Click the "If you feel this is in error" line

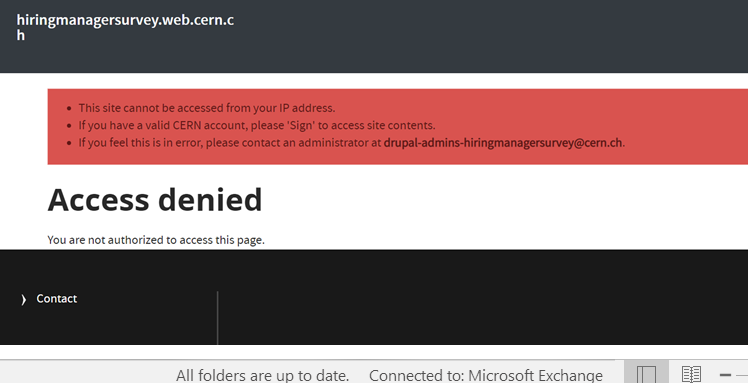(352, 143)
